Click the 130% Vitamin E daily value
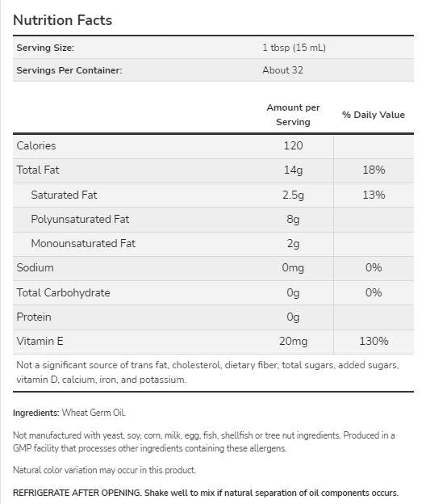426x504 pixels. click(374, 341)
